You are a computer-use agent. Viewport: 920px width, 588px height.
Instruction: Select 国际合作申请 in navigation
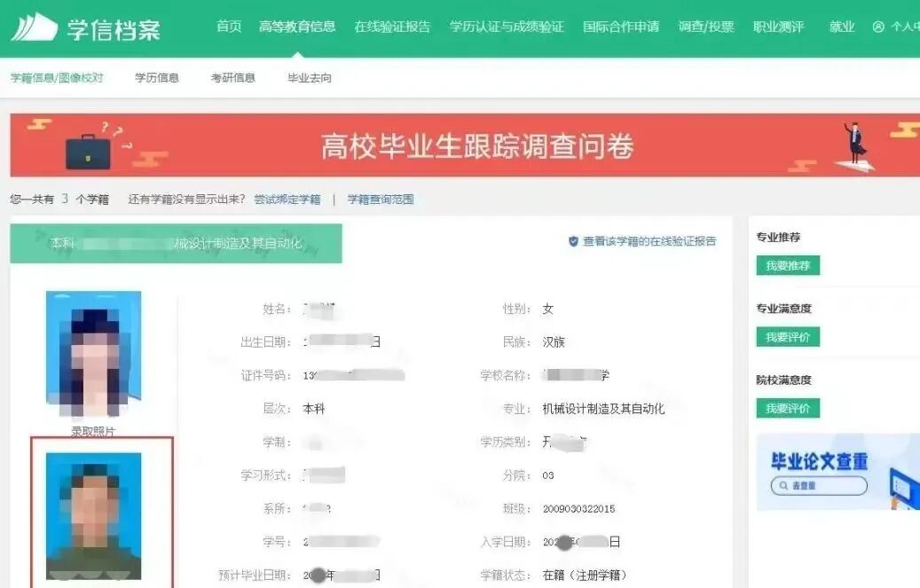pos(621,27)
